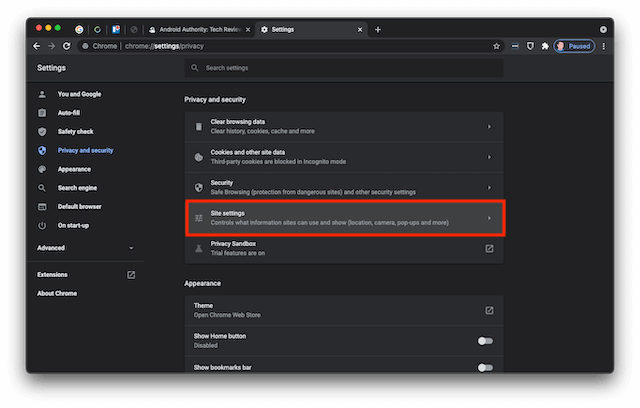640x408 pixels.
Task: Open Safety check in sidebar
Action: (76, 132)
